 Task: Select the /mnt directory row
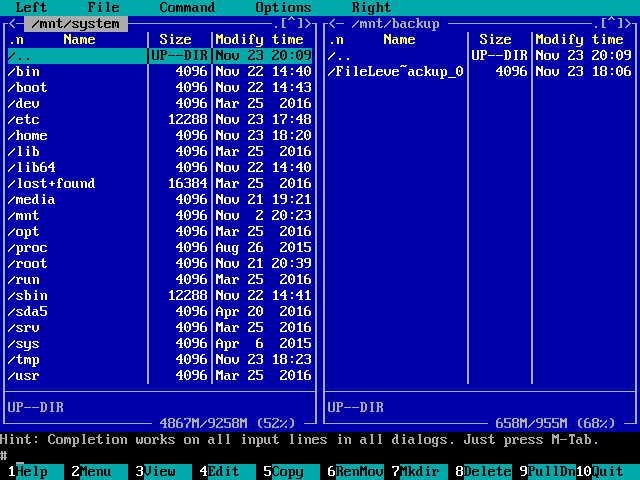(160, 216)
